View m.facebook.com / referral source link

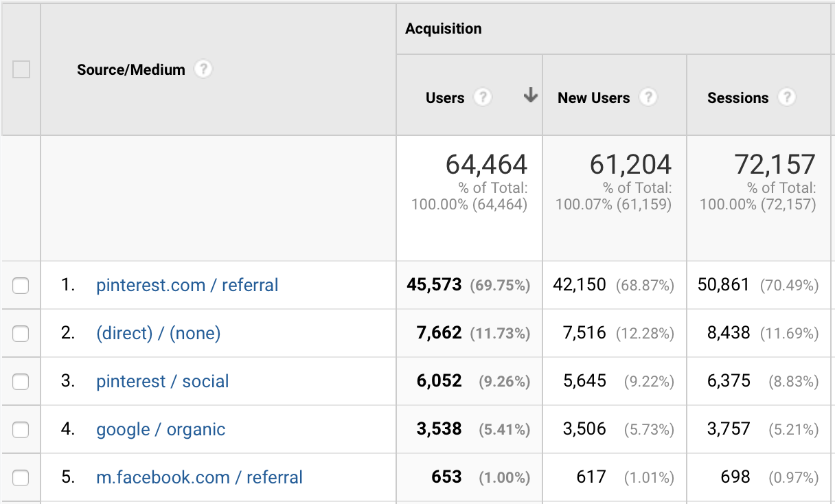tap(199, 477)
